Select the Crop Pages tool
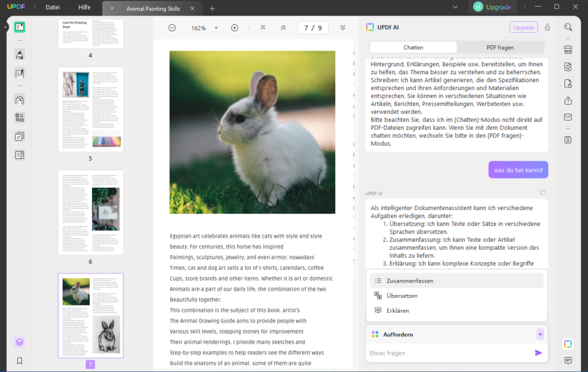Image resolution: width=588 pixels, height=372 pixels. tap(20, 118)
